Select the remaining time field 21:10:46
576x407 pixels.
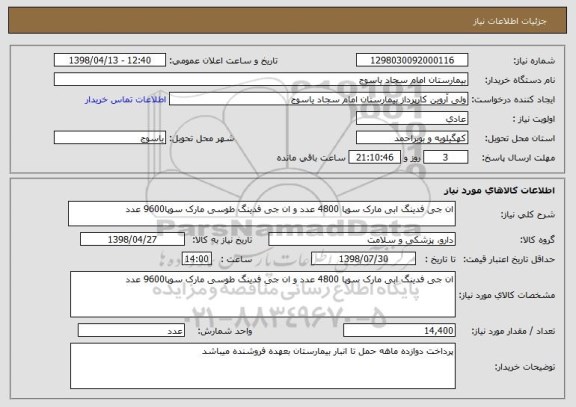(x=374, y=157)
